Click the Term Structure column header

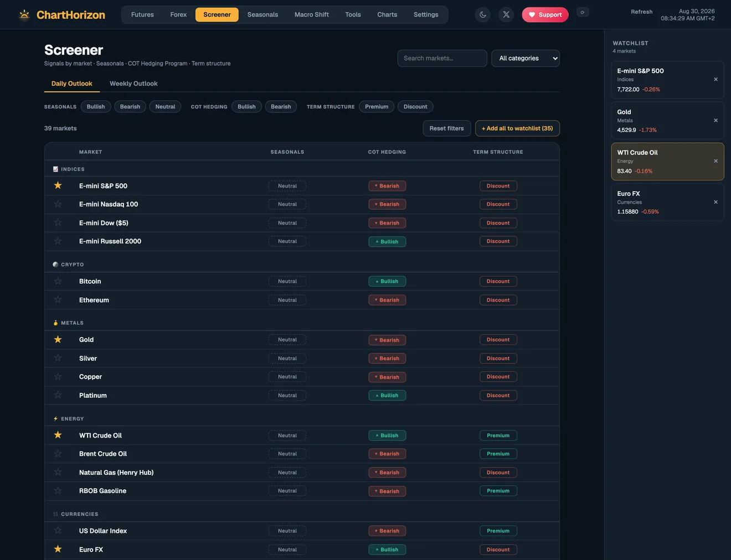pyautogui.click(x=498, y=152)
